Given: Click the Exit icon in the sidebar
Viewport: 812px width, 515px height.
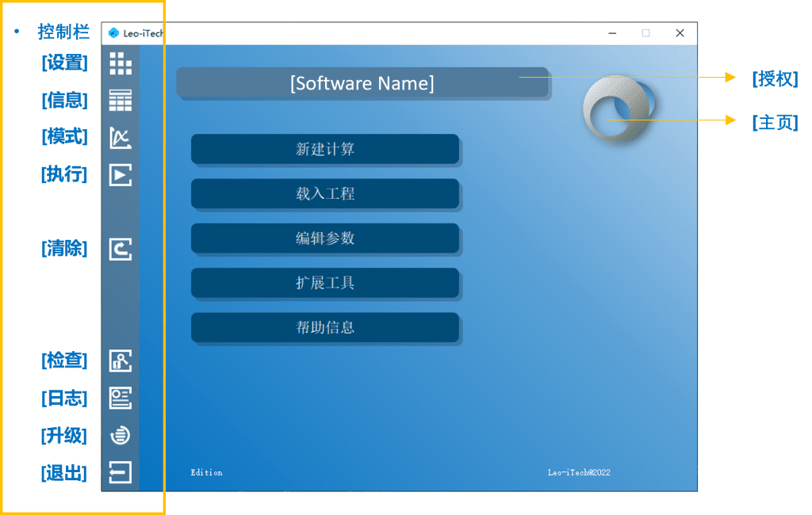Looking at the screenshot, I should [121, 472].
